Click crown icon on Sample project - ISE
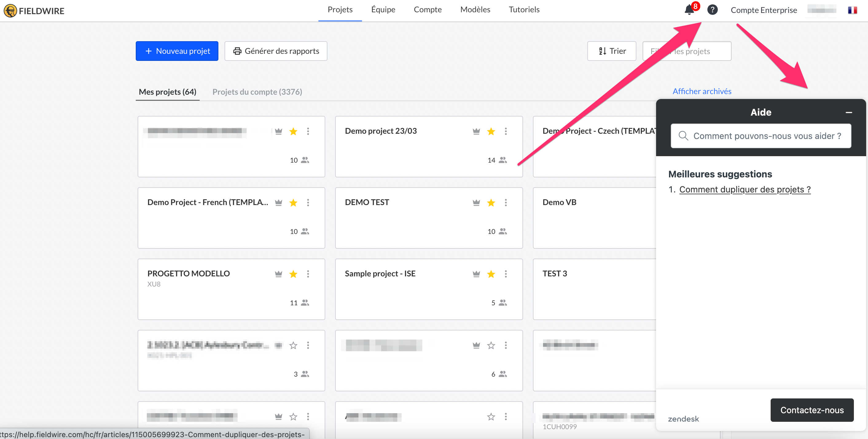Image resolution: width=868 pixels, height=439 pixels. tap(476, 274)
